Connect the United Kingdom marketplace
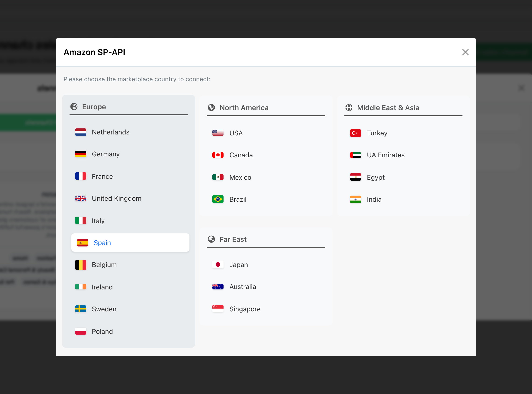532x394 pixels. (x=129, y=198)
